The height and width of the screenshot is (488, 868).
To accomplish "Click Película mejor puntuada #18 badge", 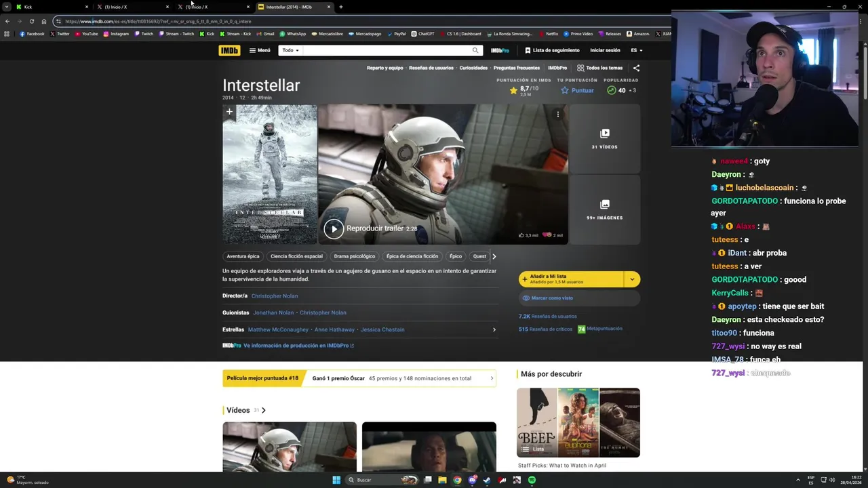I will click(x=262, y=378).
